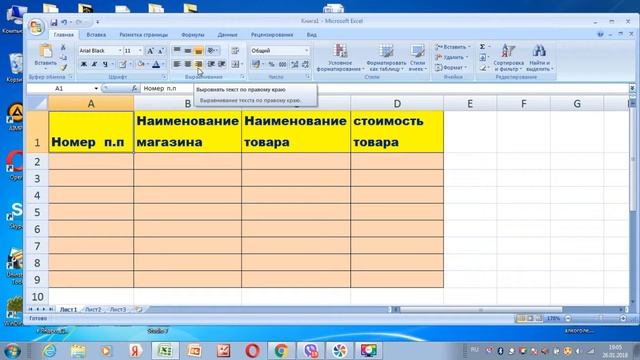Apply the cell borders button

pyautogui.click(x=122, y=64)
